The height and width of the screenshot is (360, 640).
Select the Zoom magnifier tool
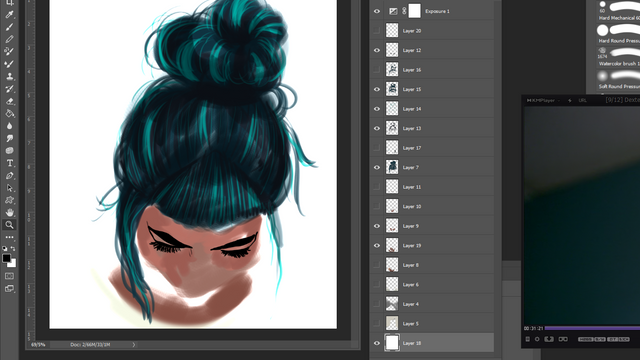[x=9, y=224]
